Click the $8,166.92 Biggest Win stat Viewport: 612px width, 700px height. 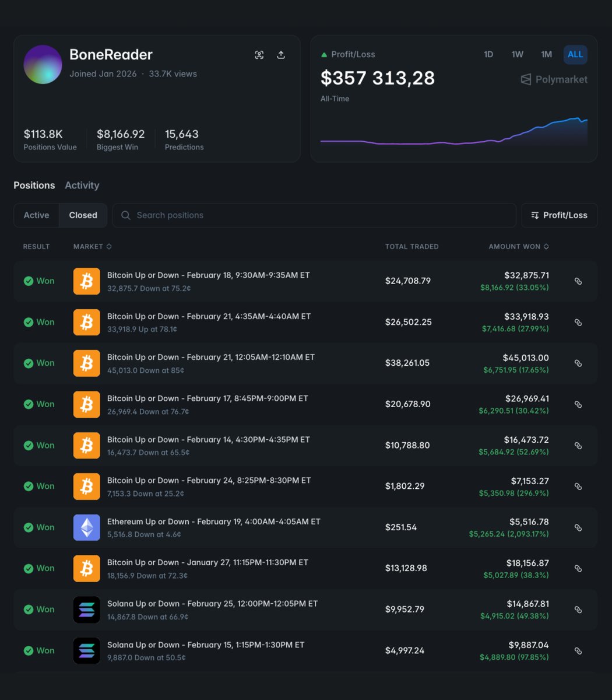(x=121, y=139)
